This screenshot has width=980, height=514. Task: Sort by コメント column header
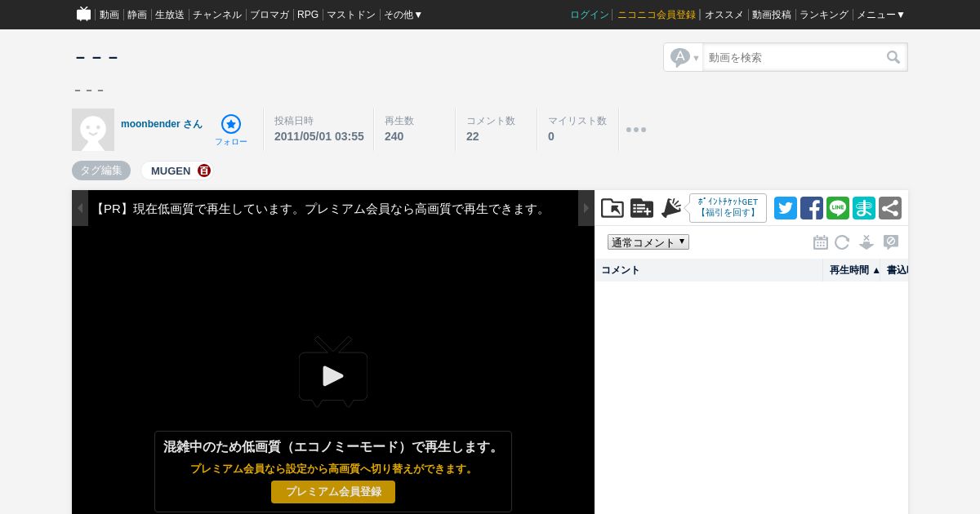709,270
